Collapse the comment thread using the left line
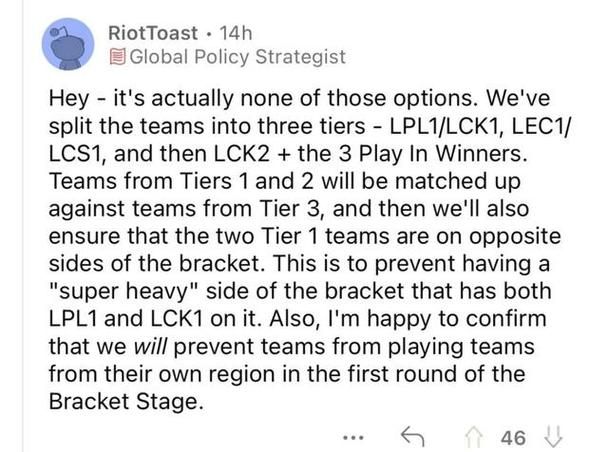 [x=24, y=226]
